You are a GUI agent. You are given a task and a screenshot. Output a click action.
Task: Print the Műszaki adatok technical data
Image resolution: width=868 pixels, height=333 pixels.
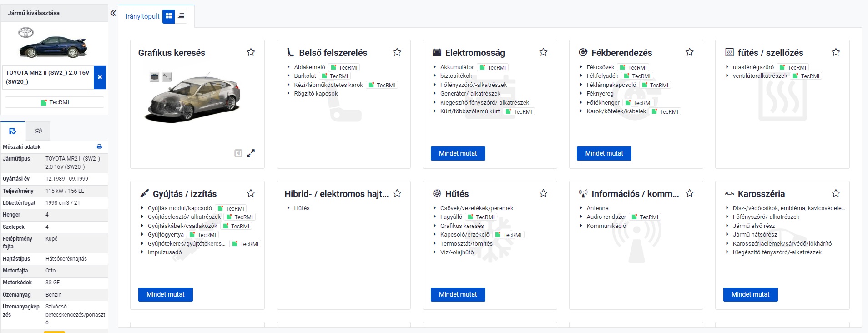[x=99, y=147]
